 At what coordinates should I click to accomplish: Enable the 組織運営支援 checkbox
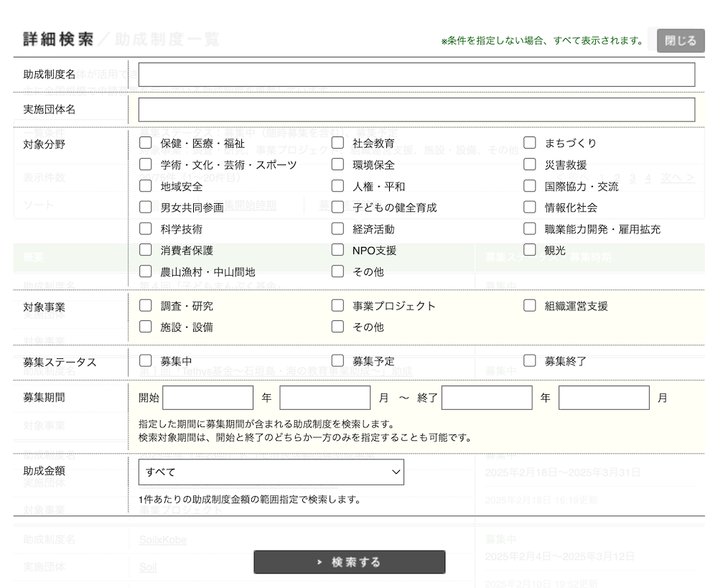[530, 305]
